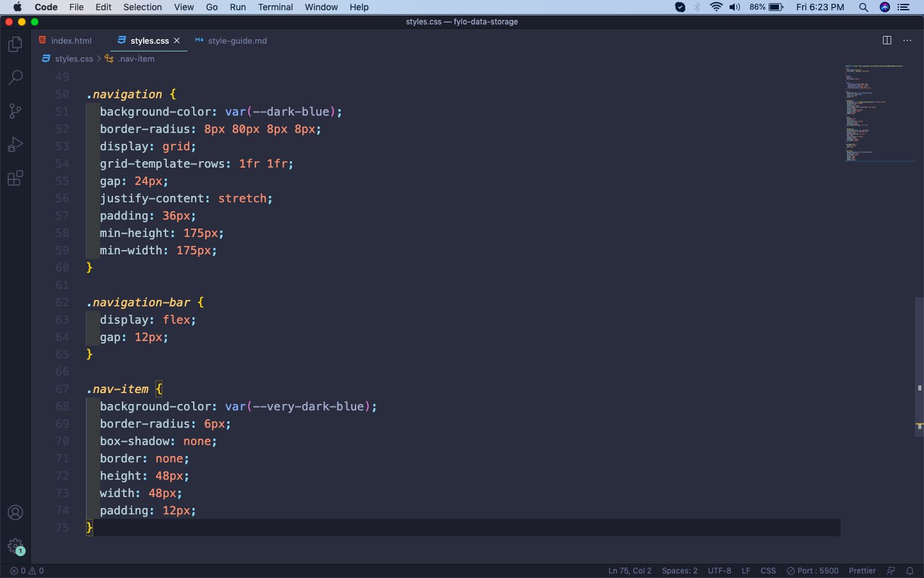
Task: Click the volume icon in menu bar
Action: 735,7
